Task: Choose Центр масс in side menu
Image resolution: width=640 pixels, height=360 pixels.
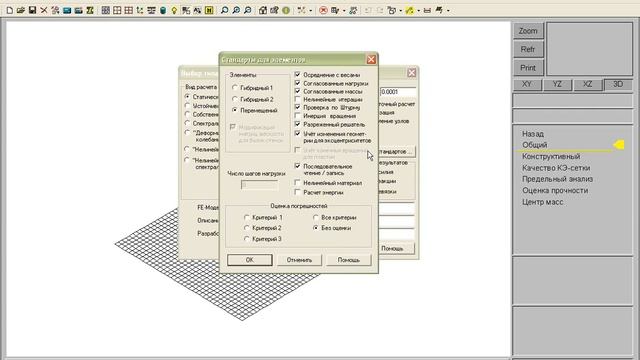Action: (542, 202)
